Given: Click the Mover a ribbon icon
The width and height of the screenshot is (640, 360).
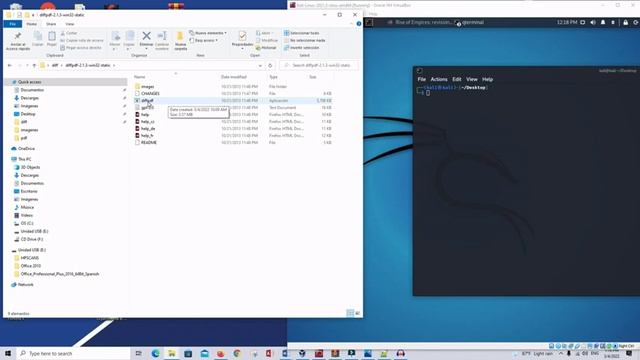Looking at the screenshot, I should [x=115, y=37].
